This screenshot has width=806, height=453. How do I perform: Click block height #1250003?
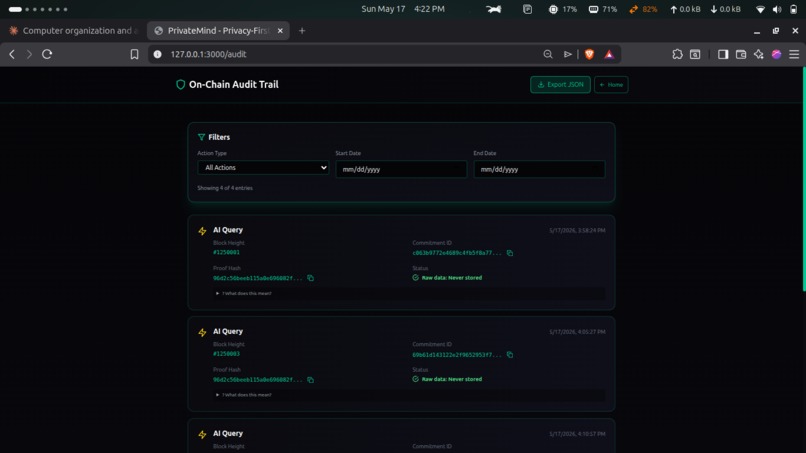tap(226, 354)
